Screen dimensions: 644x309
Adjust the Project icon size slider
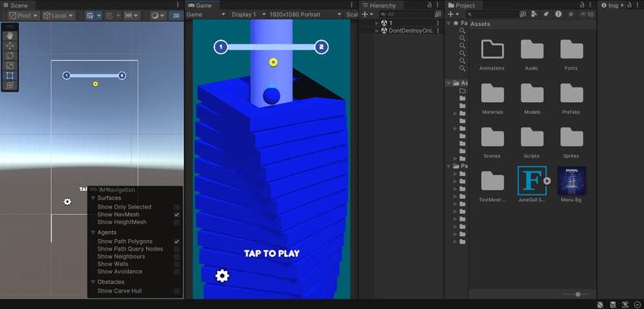(575, 294)
